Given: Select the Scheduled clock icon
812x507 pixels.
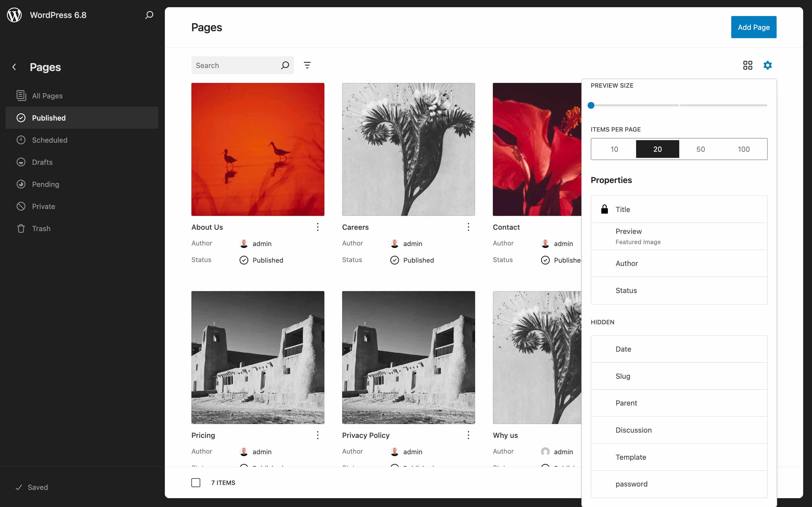Looking at the screenshot, I should pyautogui.click(x=21, y=140).
